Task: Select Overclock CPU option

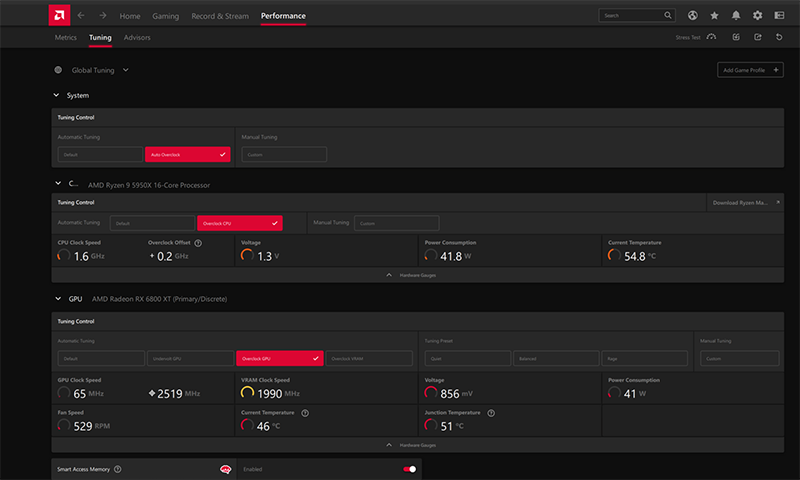Action: [x=240, y=223]
